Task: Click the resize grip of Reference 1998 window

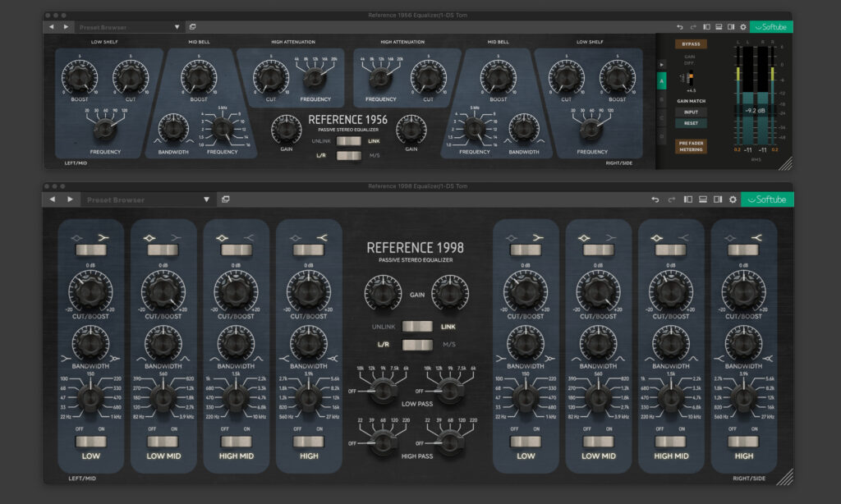Action: (x=785, y=477)
